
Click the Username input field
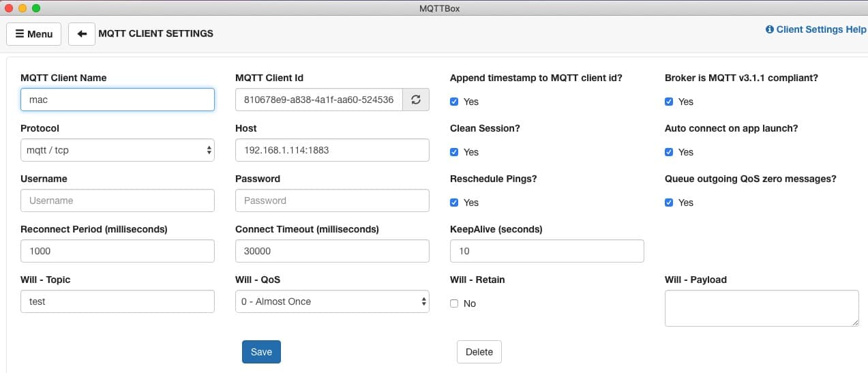(117, 200)
